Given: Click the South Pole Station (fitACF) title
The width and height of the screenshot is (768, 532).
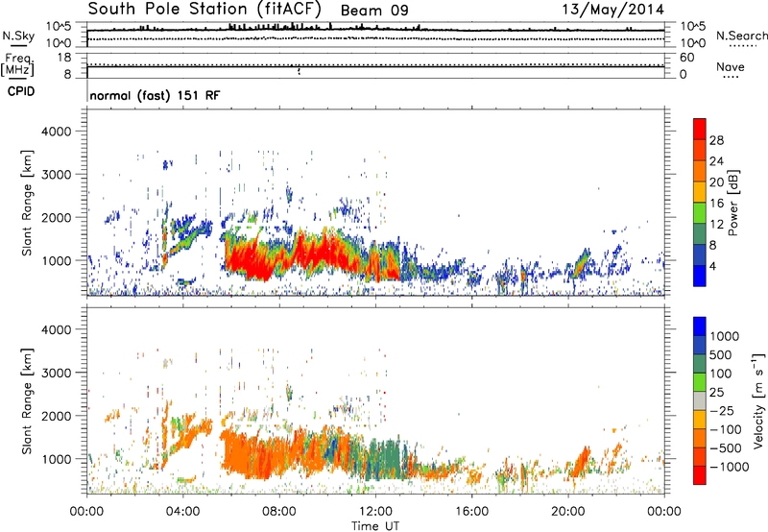Looking at the screenshot, I should coord(204,10).
